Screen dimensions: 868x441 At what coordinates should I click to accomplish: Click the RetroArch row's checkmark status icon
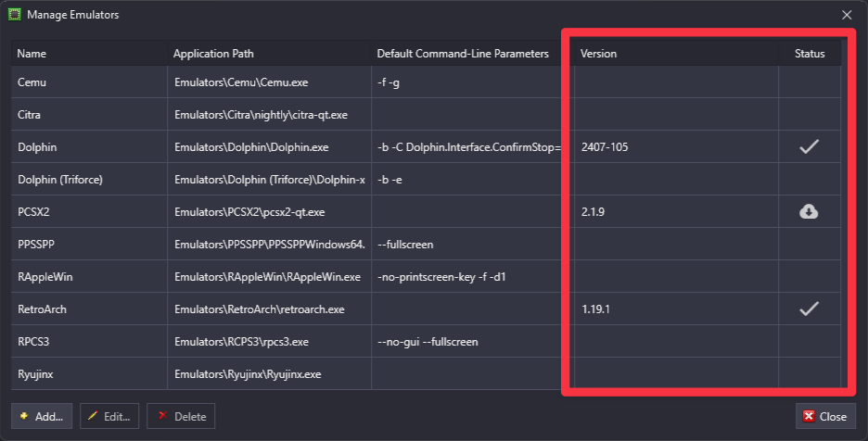click(x=809, y=309)
